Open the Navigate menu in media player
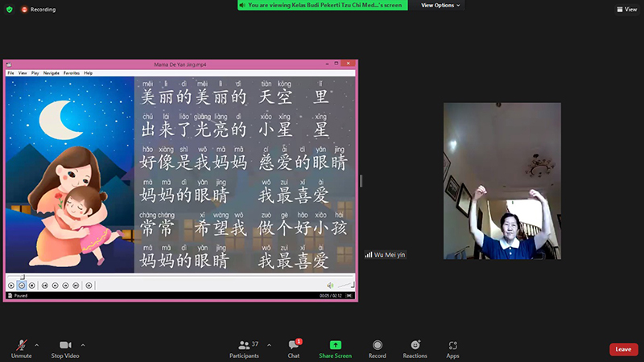 52,72
